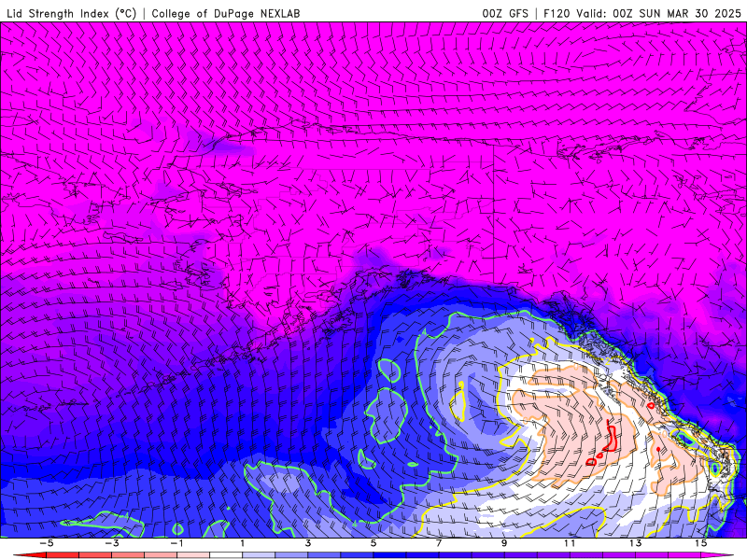Click the colorbar tick label '3'
This screenshot has width=747, height=560.
pyautogui.click(x=308, y=543)
